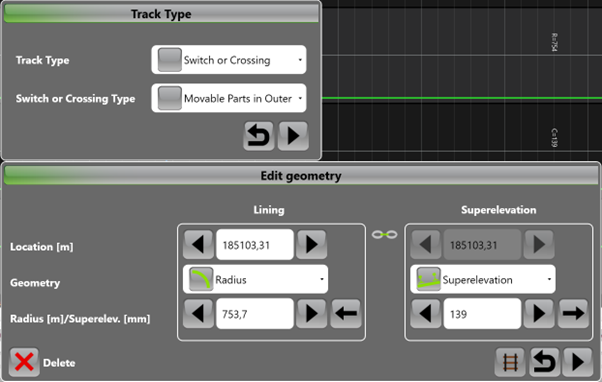Click the superelevation icon in its dropdown
The width and height of the screenshot is (602, 382).
(x=428, y=279)
